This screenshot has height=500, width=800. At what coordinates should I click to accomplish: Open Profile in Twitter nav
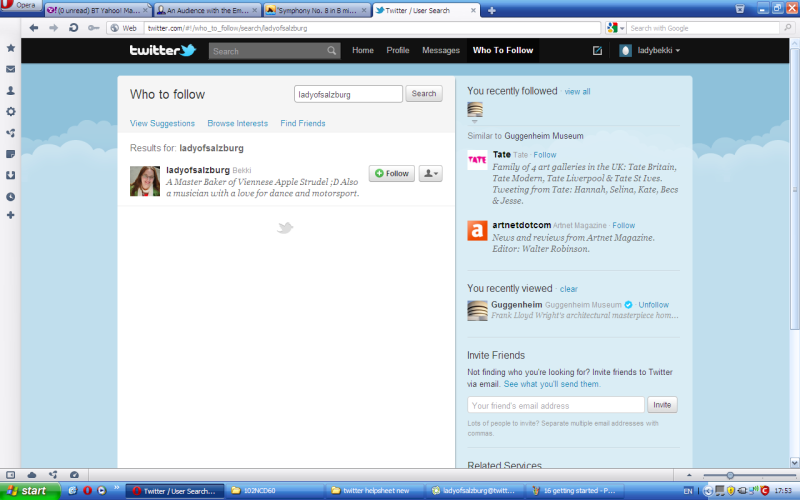point(397,51)
